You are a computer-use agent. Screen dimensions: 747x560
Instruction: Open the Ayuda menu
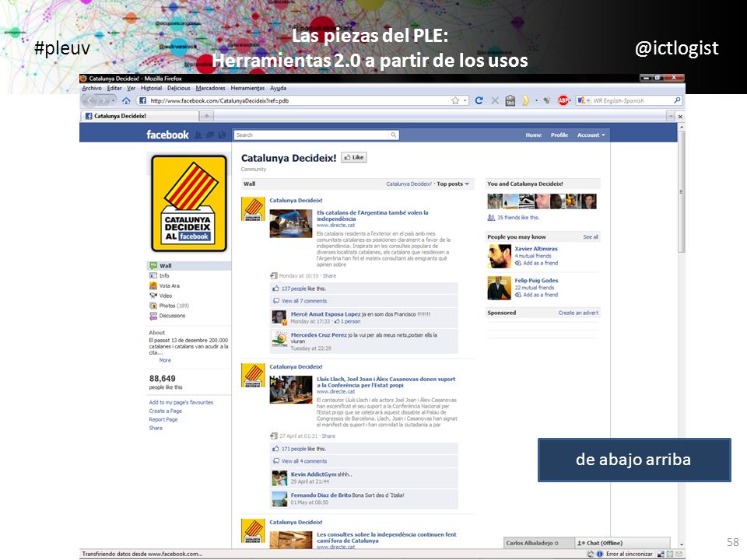[x=279, y=88]
